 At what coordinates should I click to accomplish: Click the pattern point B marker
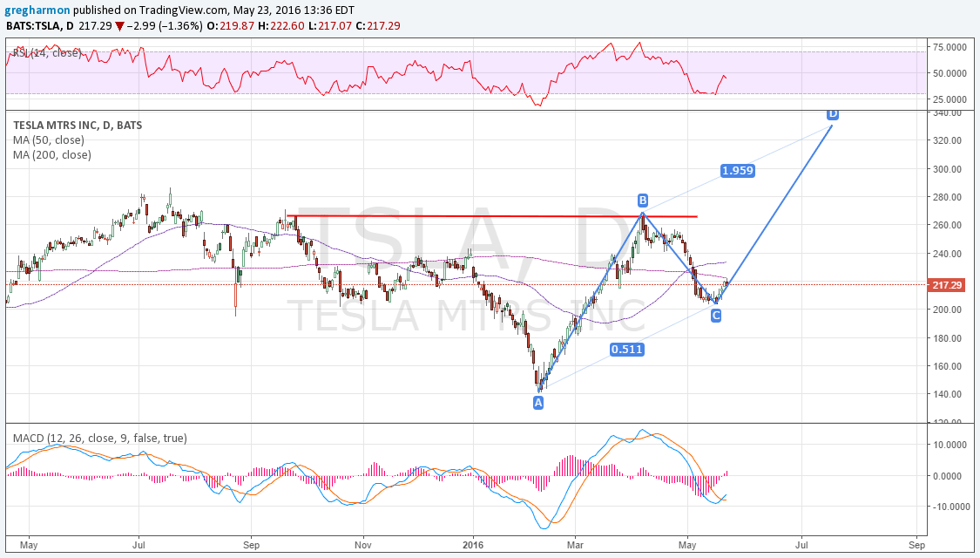click(x=643, y=201)
